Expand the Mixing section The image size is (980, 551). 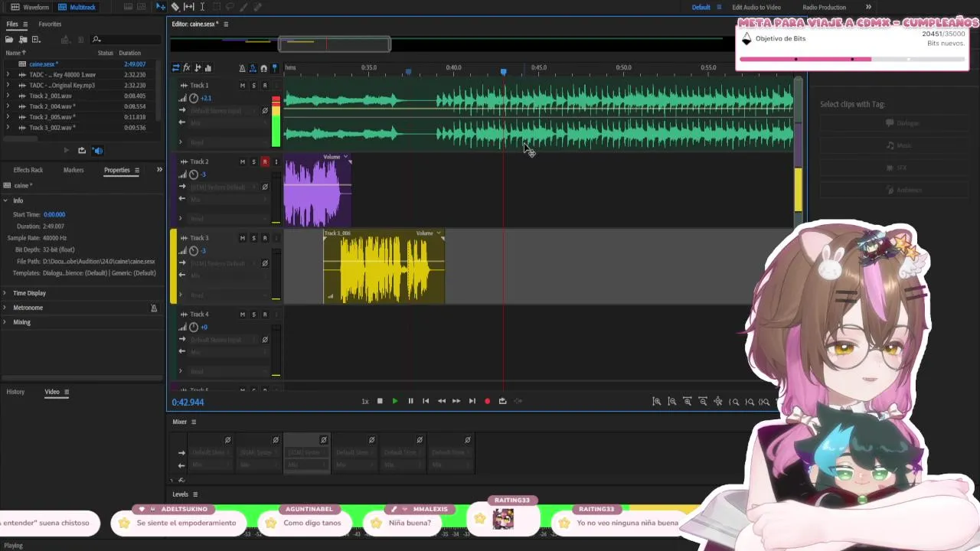[5, 322]
